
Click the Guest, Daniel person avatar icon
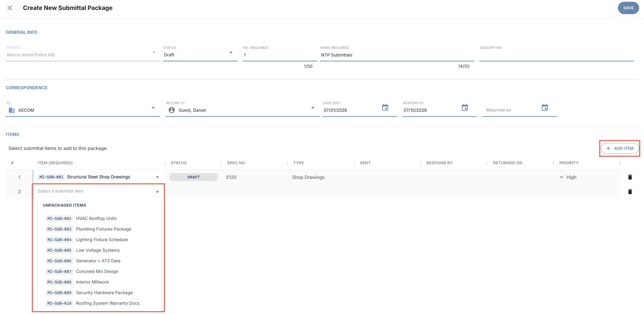172,110
